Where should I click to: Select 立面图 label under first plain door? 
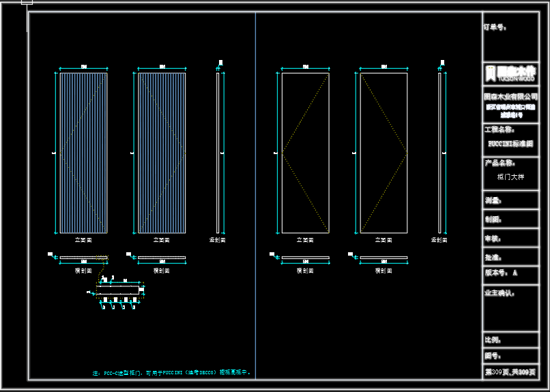click(305, 240)
